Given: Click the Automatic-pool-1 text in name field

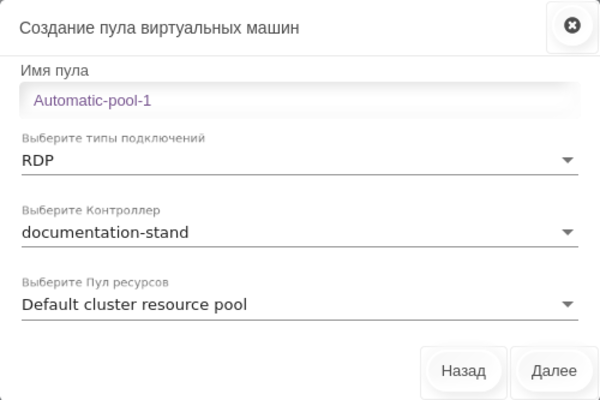Looking at the screenshot, I should click(x=92, y=100).
